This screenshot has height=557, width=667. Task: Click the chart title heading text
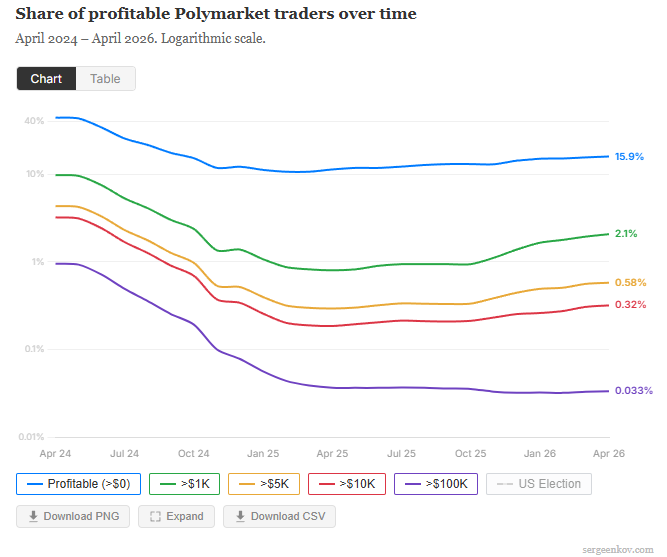216,14
